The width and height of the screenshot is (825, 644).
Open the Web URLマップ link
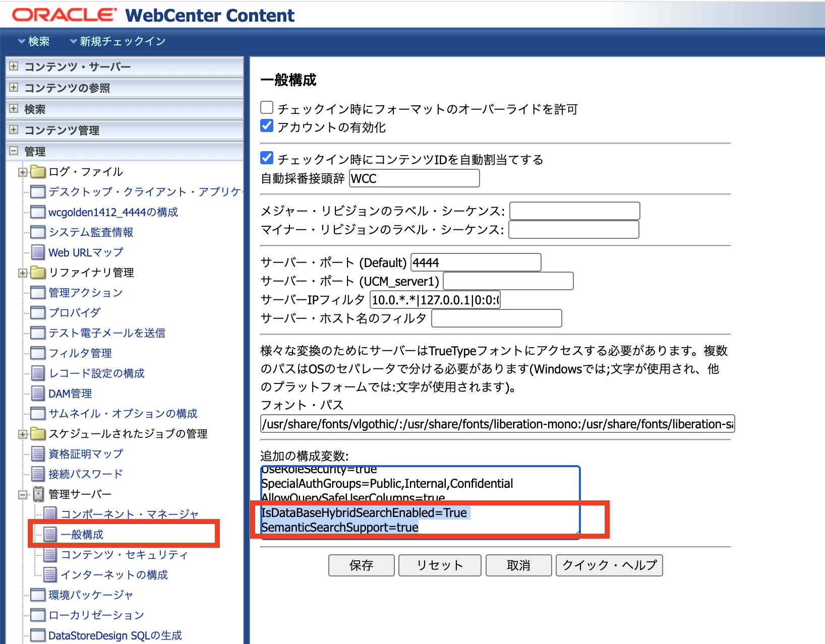point(86,252)
